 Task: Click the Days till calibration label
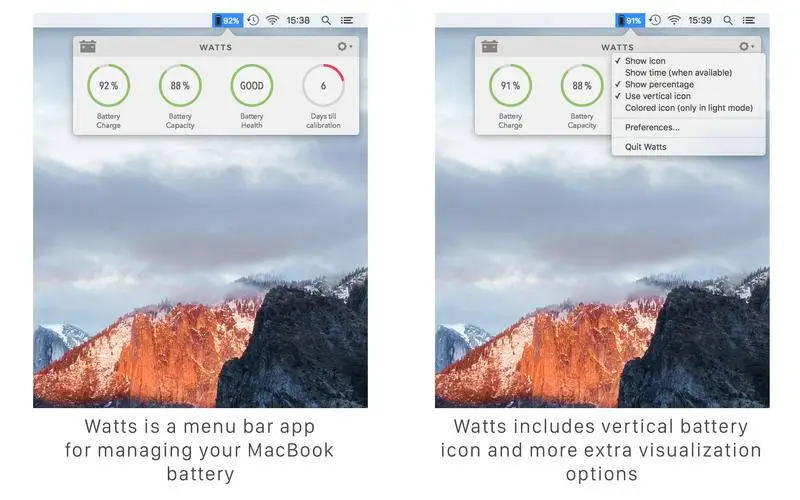click(323, 121)
